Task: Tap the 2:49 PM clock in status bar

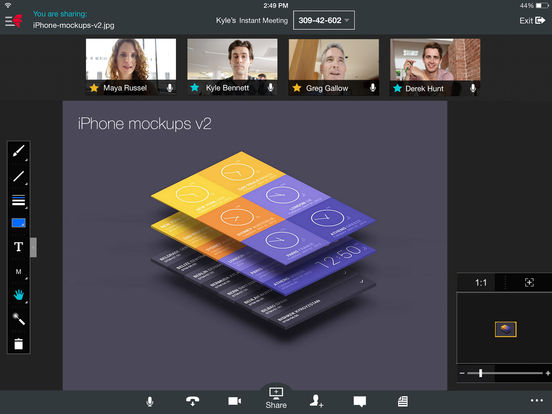Action: pos(276,5)
